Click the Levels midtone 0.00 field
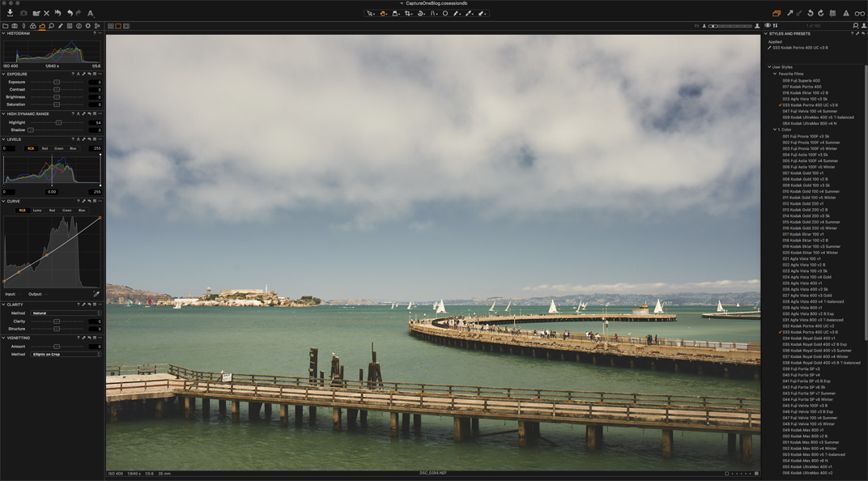The image size is (868, 481). tap(52, 192)
